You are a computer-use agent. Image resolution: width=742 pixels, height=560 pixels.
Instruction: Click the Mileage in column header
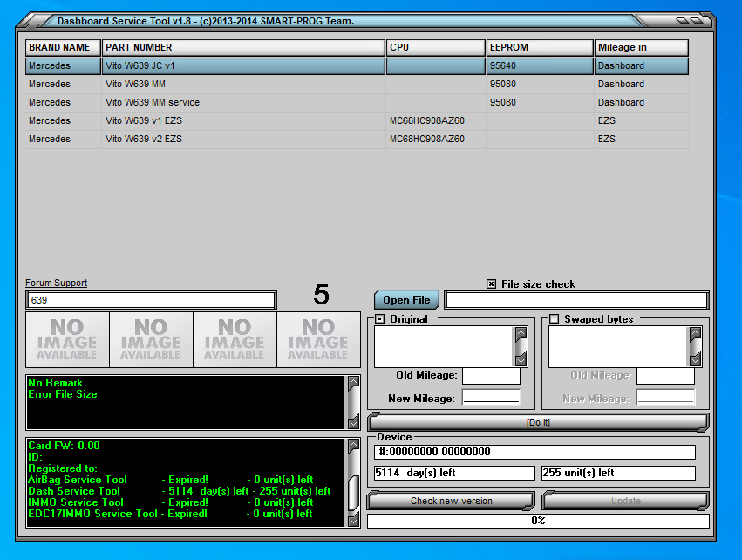click(641, 47)
